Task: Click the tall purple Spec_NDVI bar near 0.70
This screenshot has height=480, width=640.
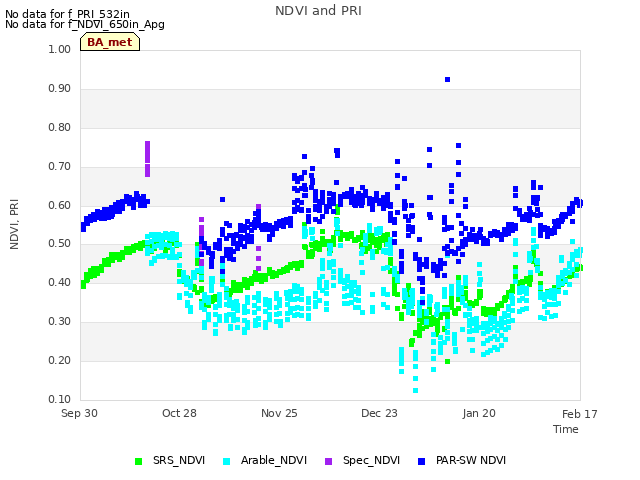Action: (x=147, y=159)
